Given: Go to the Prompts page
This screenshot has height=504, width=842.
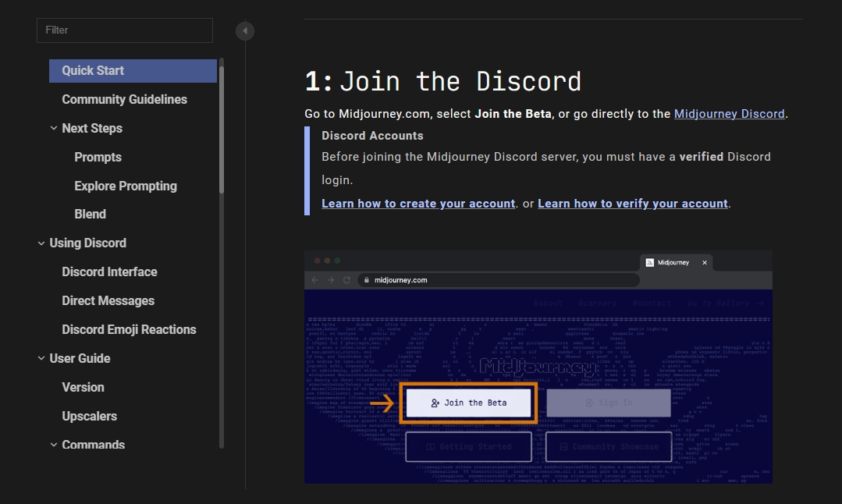Looking at the screenshot, I should (98, 158).
